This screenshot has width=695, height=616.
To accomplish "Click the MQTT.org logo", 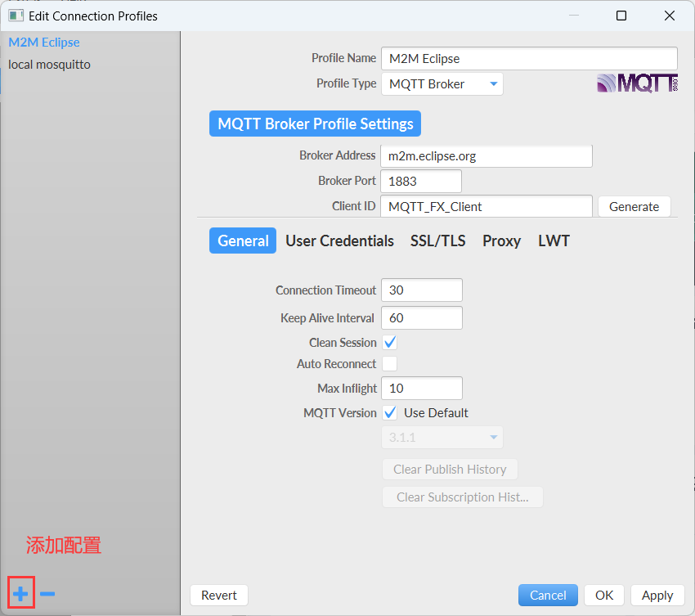I will point(638,83).
